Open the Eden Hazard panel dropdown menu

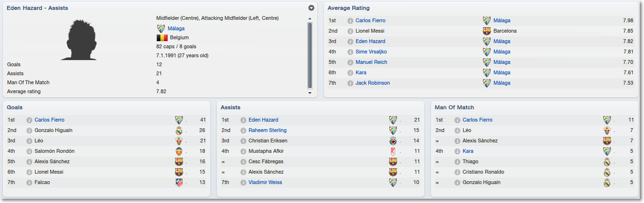pyautogui.click(x=311, y=8)
